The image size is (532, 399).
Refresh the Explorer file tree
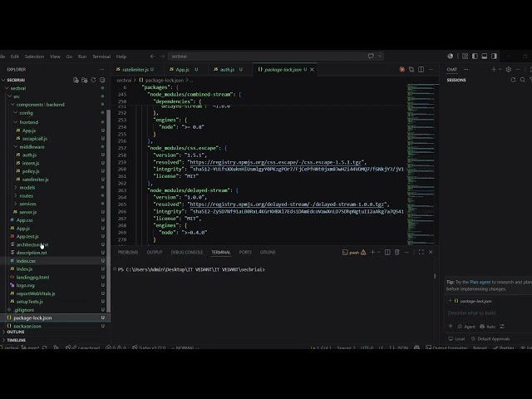(93, 80)
